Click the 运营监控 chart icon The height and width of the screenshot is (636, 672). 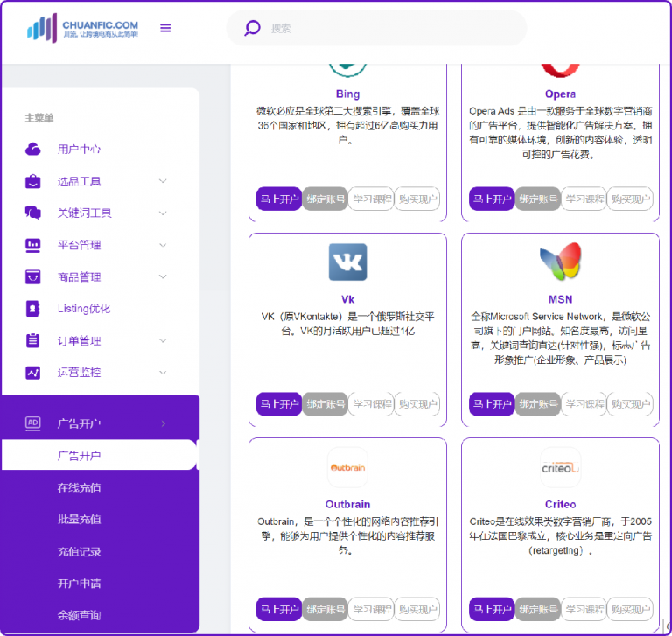click(33, 373)
